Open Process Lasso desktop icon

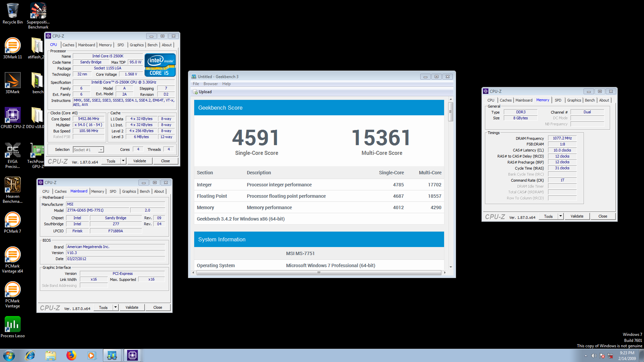(x=12, y=327)
